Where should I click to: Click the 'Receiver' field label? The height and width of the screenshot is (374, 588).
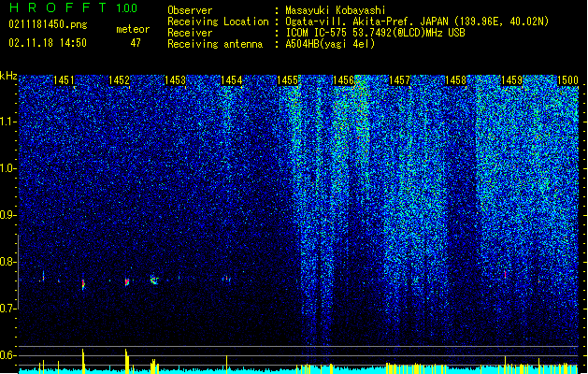coord(190,33)
